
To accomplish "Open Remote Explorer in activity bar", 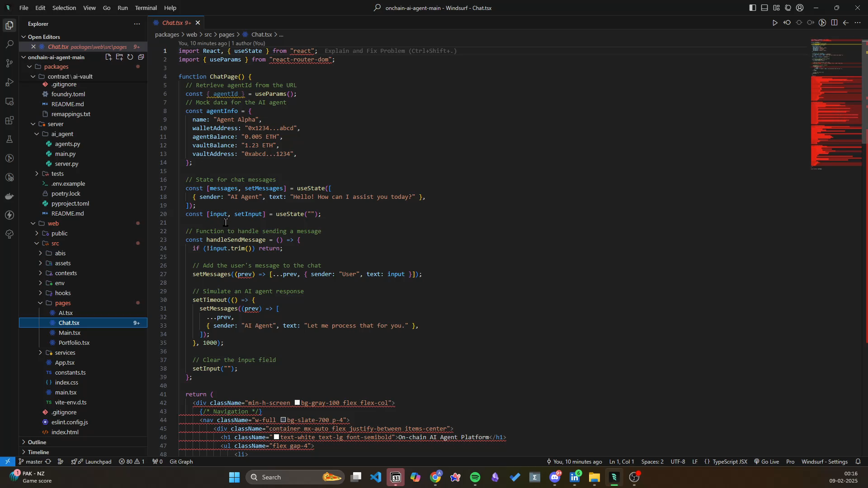I will pyautogui.click(x=9, y=101).
